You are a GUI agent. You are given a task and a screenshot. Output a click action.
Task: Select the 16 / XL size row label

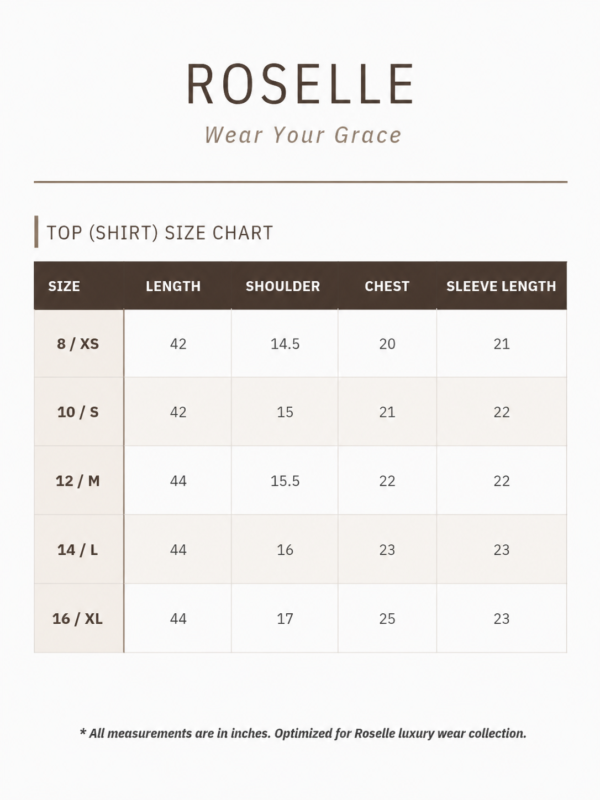point(78,618)
